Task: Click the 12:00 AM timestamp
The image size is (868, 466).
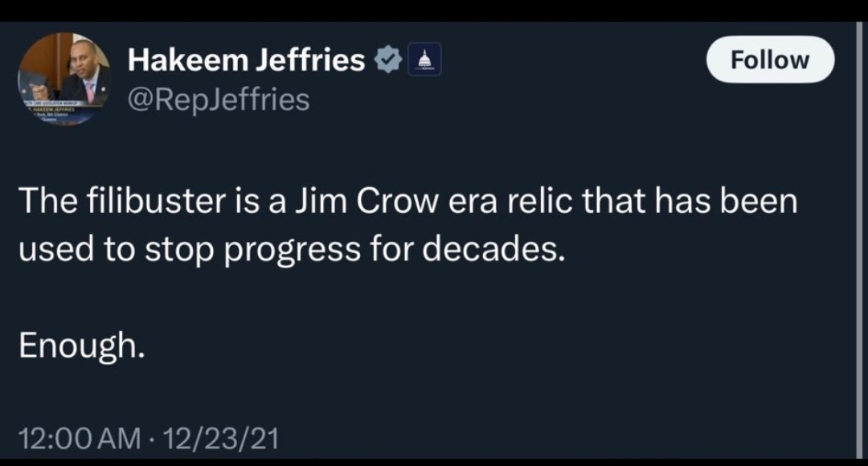Action: click(80, 439)
